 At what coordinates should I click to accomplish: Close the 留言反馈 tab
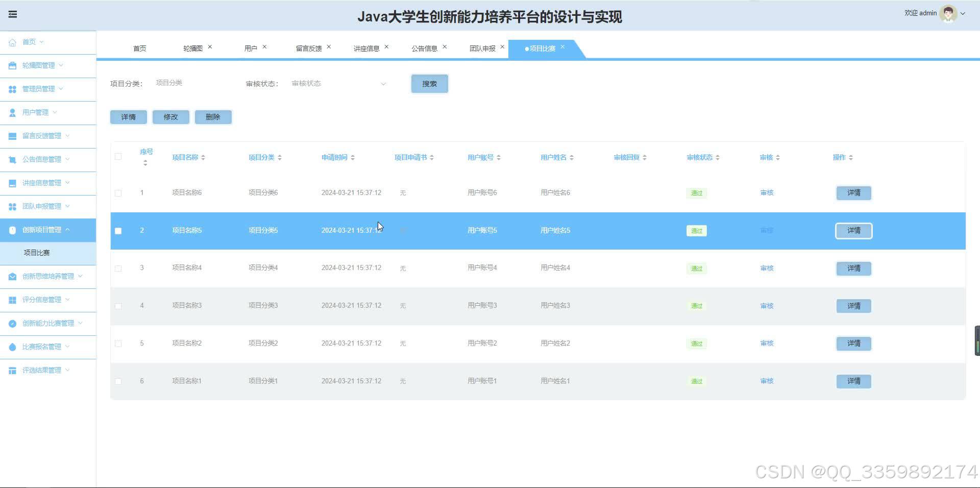329,47
